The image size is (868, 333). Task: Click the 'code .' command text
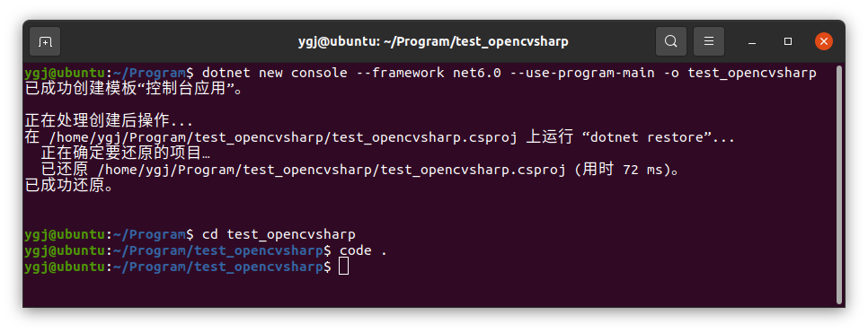(x=363, y=250)
